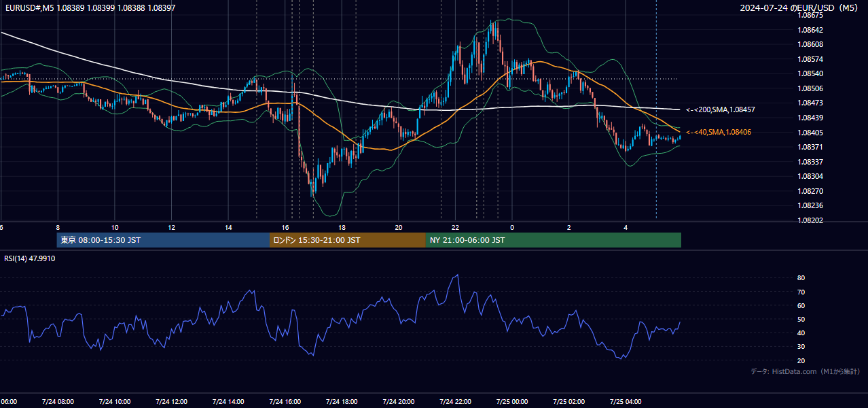
Task: Select the 7/25 02:00 date label
Action: [x=569, y=402]
